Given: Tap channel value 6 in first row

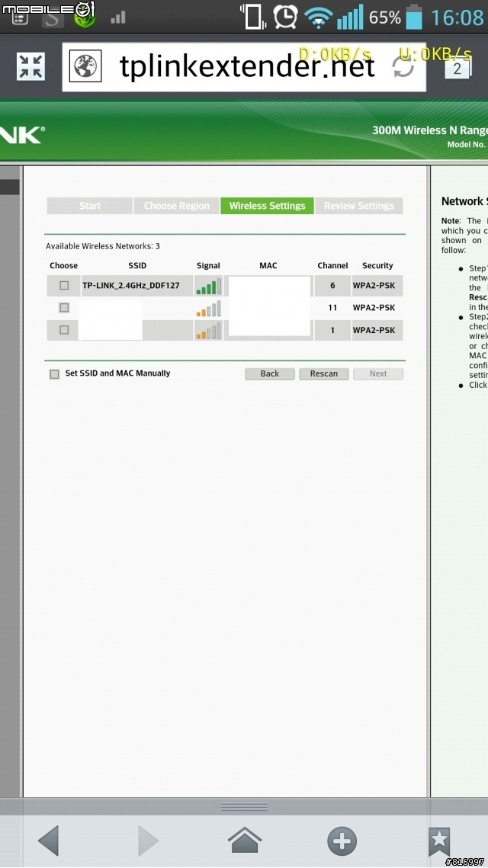Looking at the screenshot, I should [x=332, y=286].
